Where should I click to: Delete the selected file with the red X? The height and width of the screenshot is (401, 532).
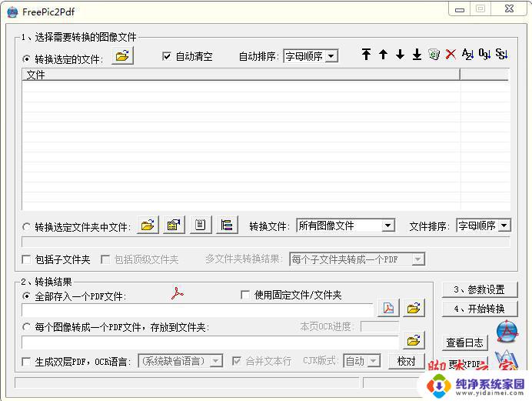451,54
